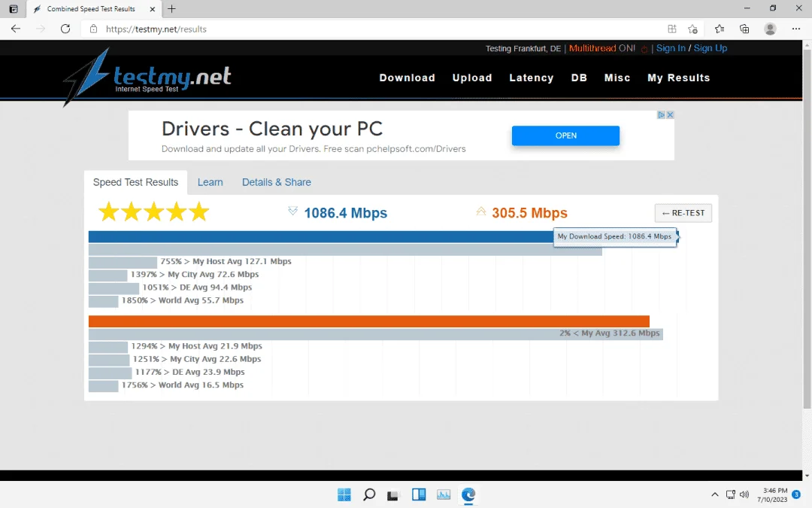Click the browser Back arrow
Viewport: 812px width, 508px height.
coord(16,29)
